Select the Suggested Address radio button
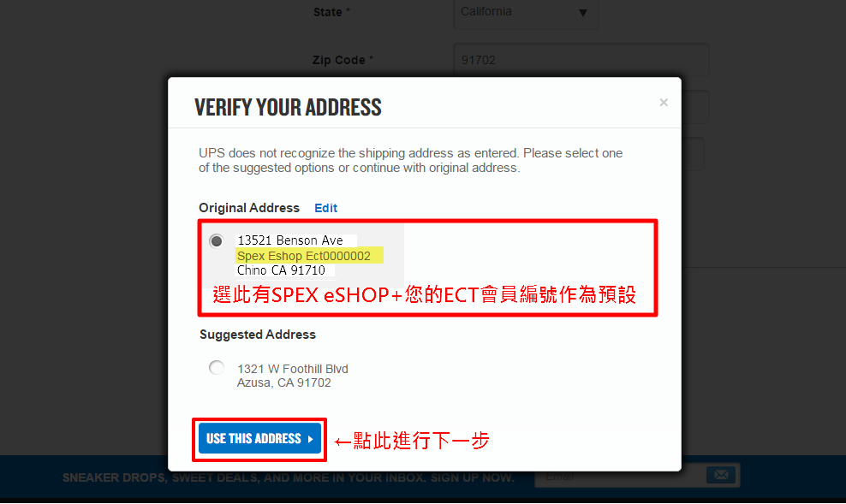This screenshot has height=504, width=846. [x=217, y=368]
